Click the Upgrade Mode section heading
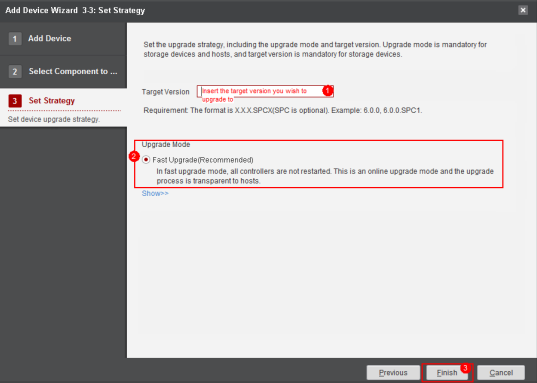The image size is (537, 383). click(x=166, y=145)
